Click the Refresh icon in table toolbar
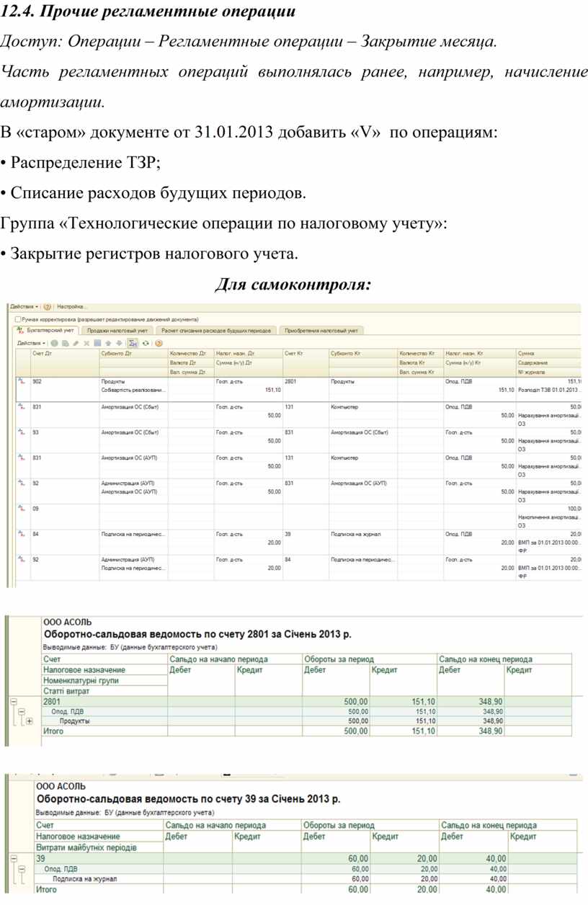Screen dimensions: 588x905 pos(146,343)
